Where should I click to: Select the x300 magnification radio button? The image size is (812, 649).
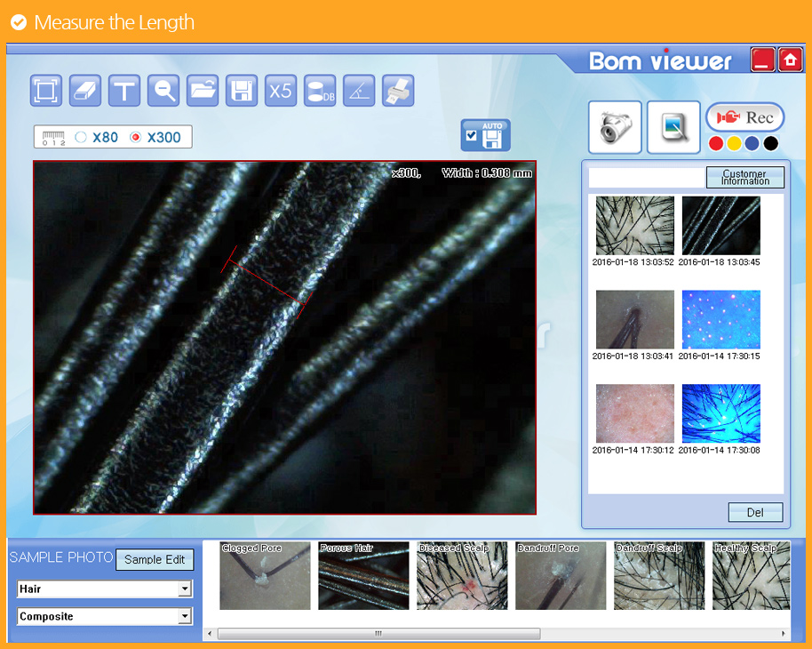tap(136, 138)
